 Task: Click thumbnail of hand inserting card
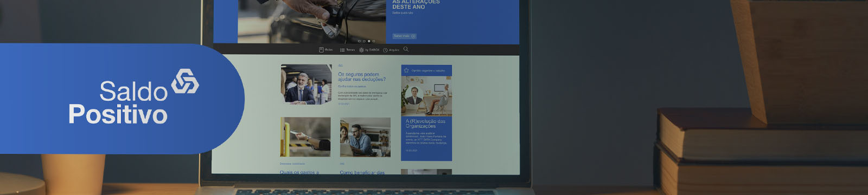click(x=305, y=138)
